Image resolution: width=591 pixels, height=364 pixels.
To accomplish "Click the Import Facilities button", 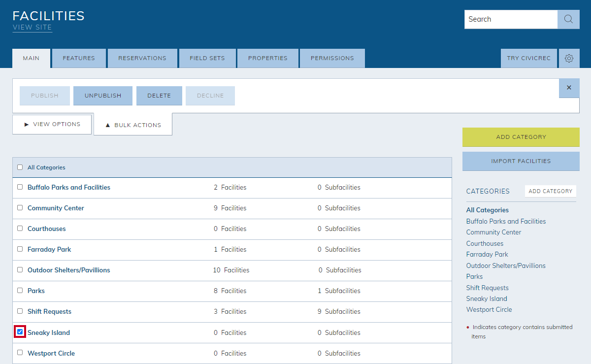I will click(521, 161).
